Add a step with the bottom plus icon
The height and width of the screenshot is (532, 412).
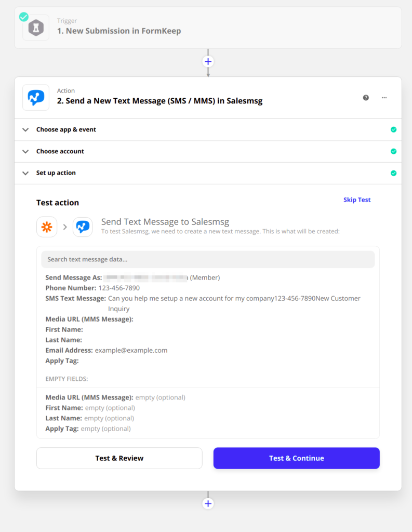pos(208,503)
